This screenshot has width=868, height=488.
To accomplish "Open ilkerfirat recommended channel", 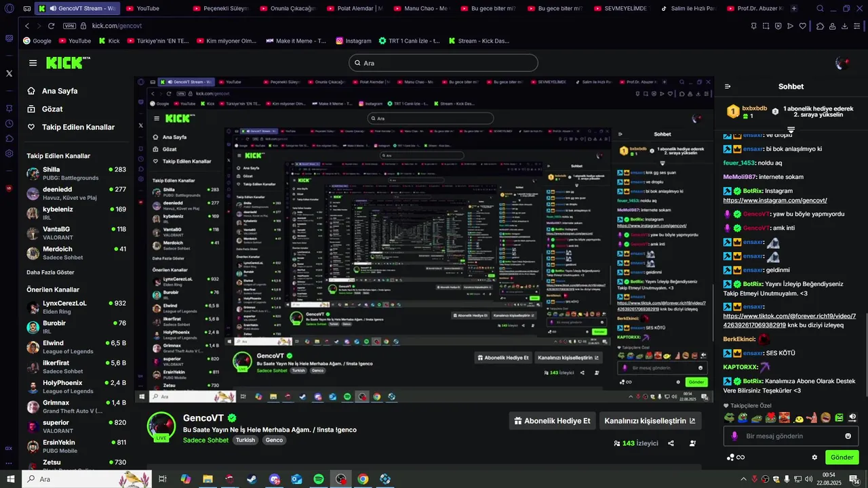I will 76,367.
